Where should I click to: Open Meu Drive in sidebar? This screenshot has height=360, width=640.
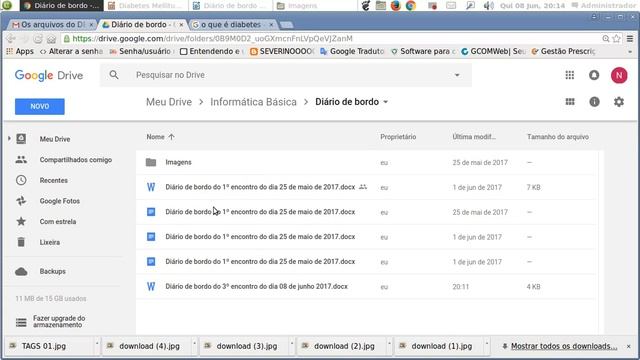click(x=55, y=139)
